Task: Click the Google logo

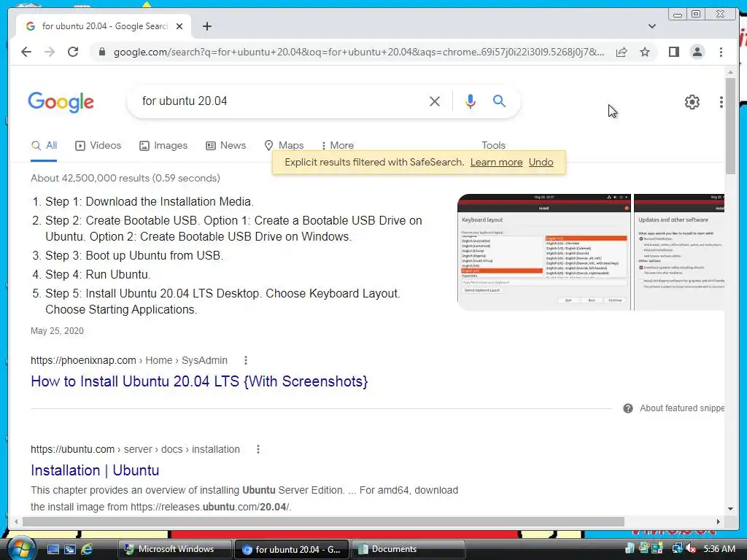Action: (x=61, y=102)
